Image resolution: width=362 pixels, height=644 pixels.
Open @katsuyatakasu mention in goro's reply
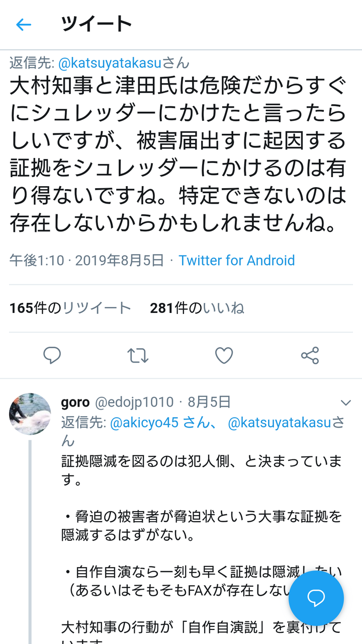(x=280, y=423)
